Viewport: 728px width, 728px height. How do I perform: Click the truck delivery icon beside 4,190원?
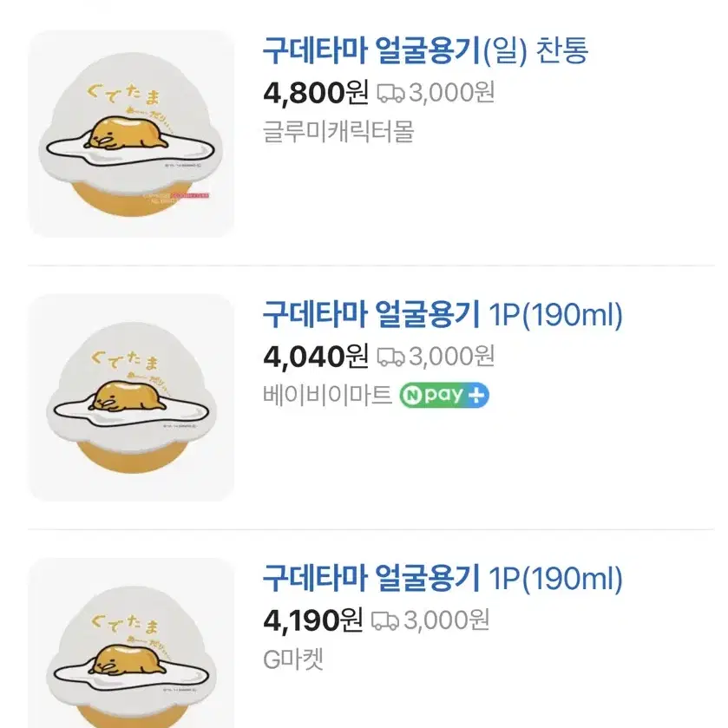[385, 620]
